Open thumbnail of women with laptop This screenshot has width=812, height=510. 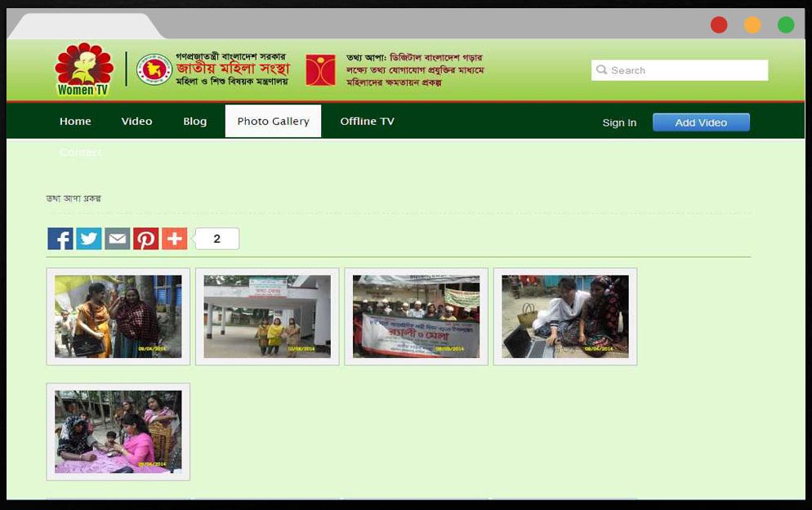coord(565,316)
